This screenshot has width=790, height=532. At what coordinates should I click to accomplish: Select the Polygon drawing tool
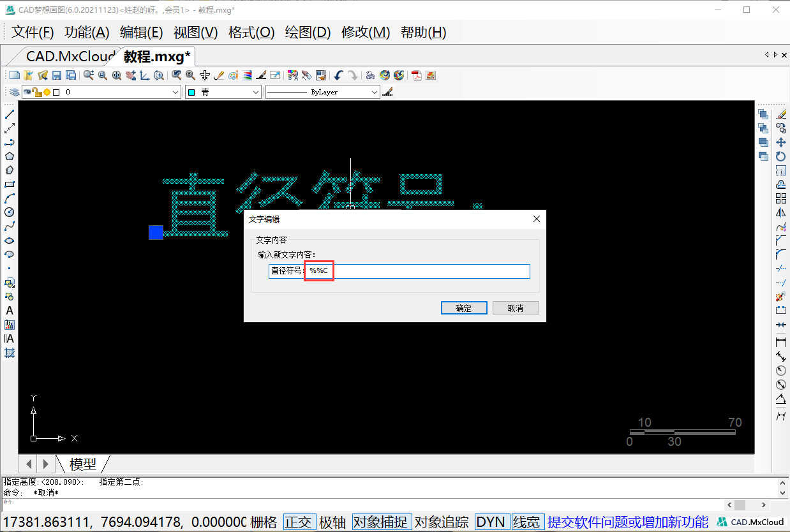(x=10, y=156)
